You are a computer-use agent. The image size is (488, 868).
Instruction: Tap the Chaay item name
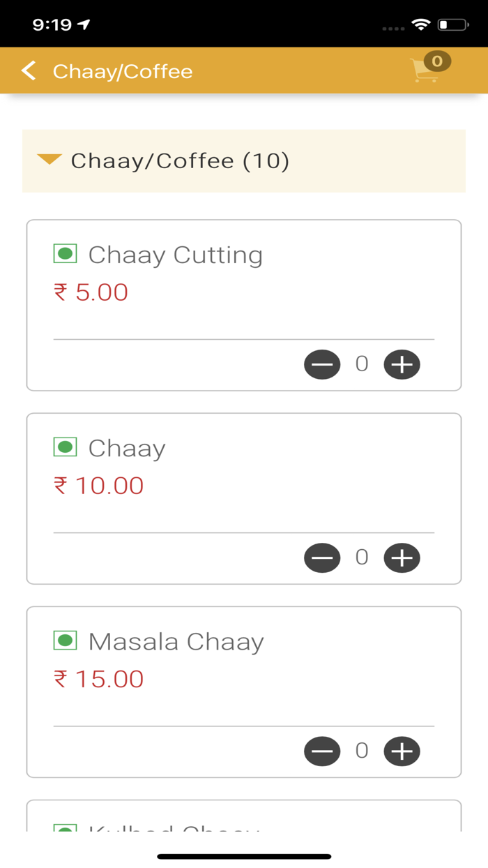127,448
